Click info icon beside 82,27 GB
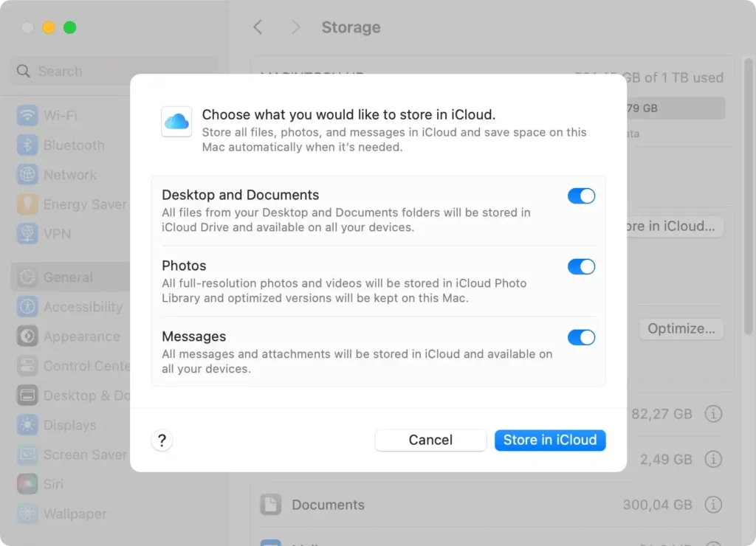The height and width of the screenshot is (546, 756). tap(712, 414)
